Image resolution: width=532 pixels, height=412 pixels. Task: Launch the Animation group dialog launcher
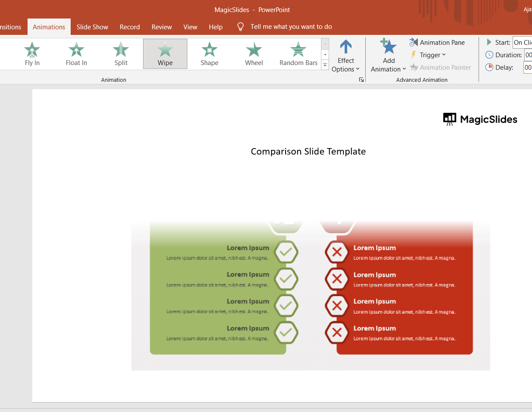pyautogui.click(x=361, y=80)
